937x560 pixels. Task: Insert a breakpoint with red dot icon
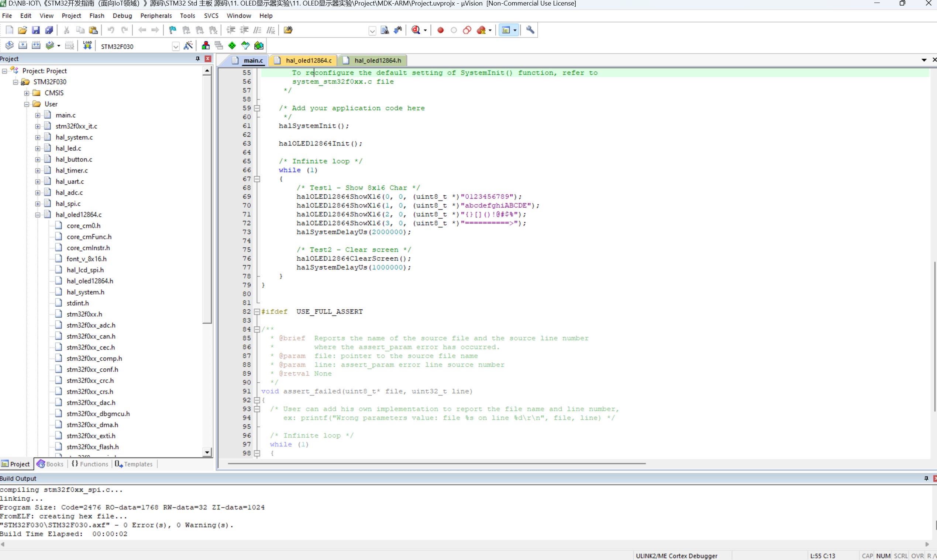440,30
